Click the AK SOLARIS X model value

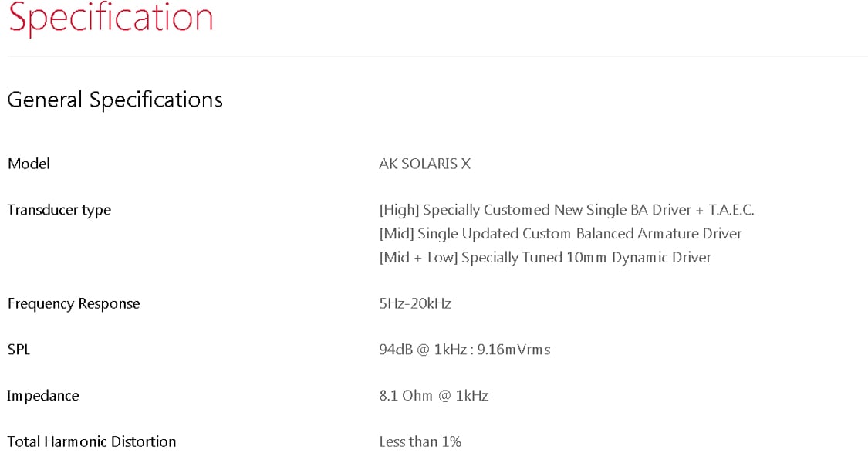point(424,164)
